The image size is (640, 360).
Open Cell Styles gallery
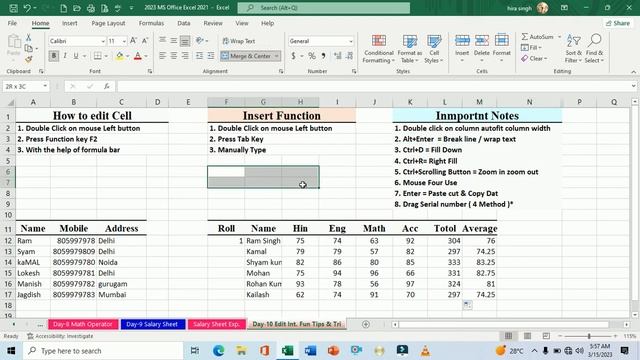coord(434,49)
